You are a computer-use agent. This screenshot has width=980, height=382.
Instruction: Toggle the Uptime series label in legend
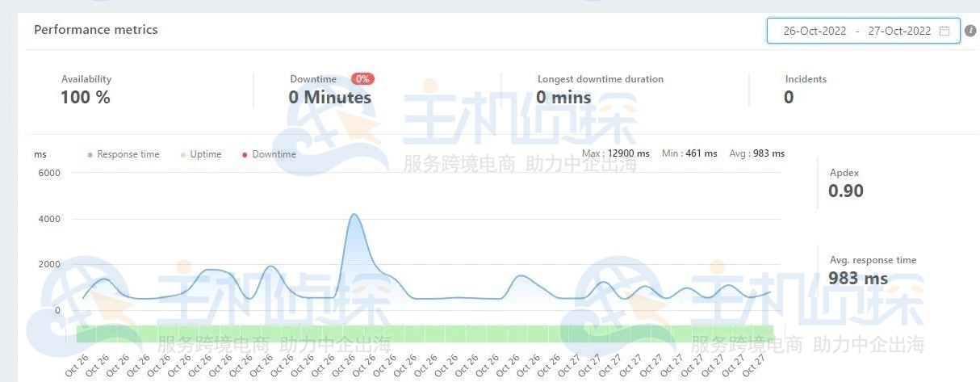point(205,154)
